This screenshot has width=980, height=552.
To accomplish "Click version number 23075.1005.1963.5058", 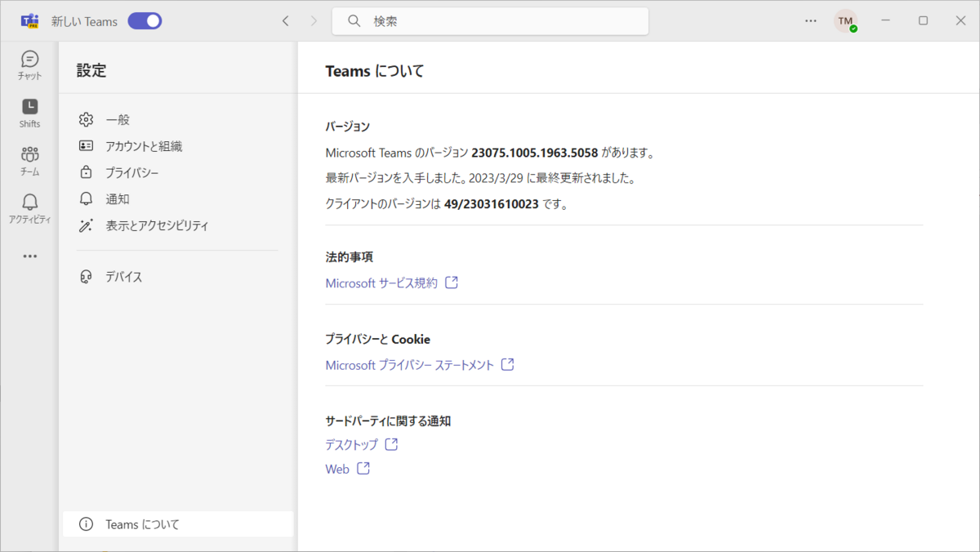I will pos(535,153).
